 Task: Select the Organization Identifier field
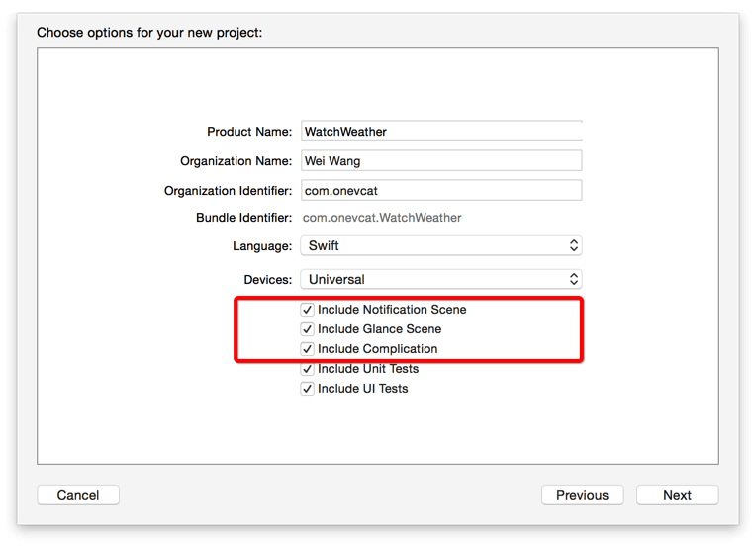tap(441, 191)
